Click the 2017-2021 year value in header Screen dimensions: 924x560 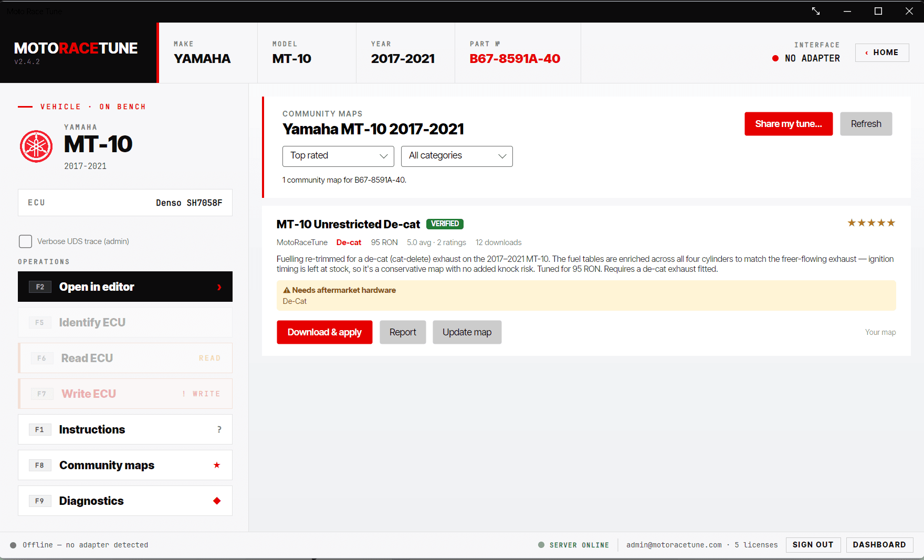[403, 59]
